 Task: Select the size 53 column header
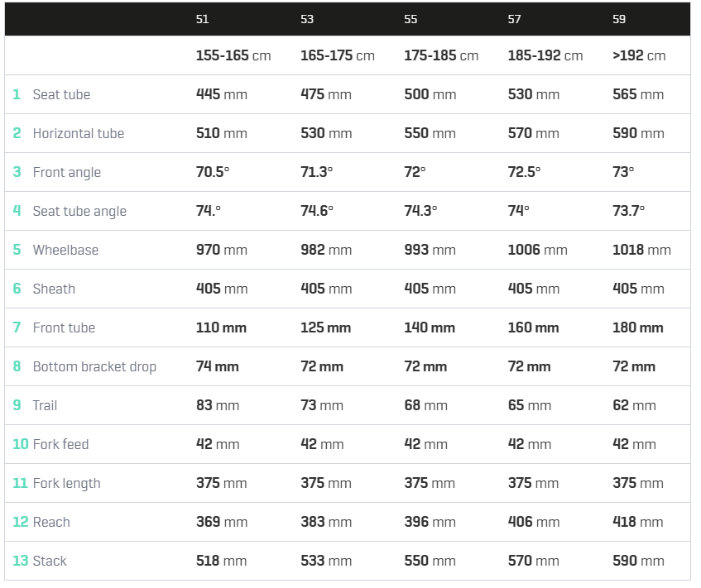tap(307, 19)
